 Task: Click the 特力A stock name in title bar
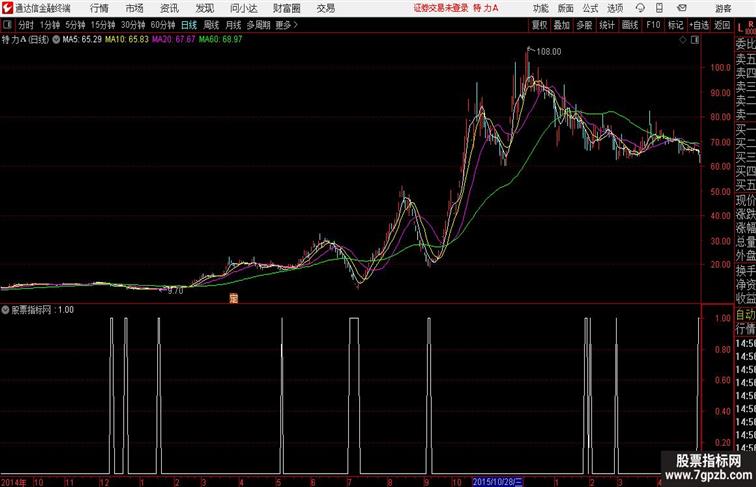(486, 8)
